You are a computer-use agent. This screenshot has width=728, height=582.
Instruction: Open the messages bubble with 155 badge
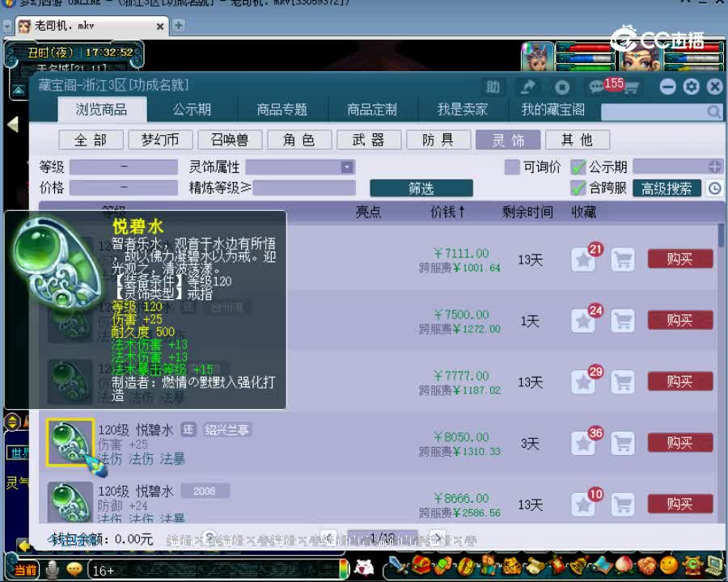[x=597, y=86]
